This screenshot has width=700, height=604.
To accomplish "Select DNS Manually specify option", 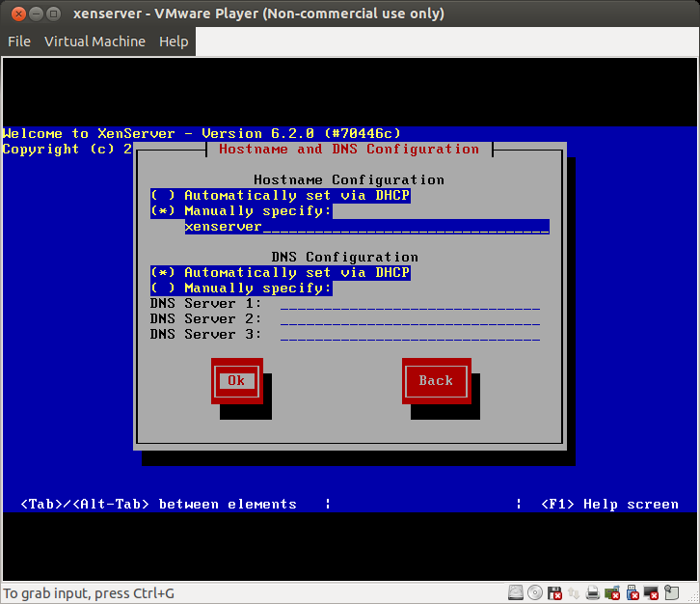I will pos(241,288).
